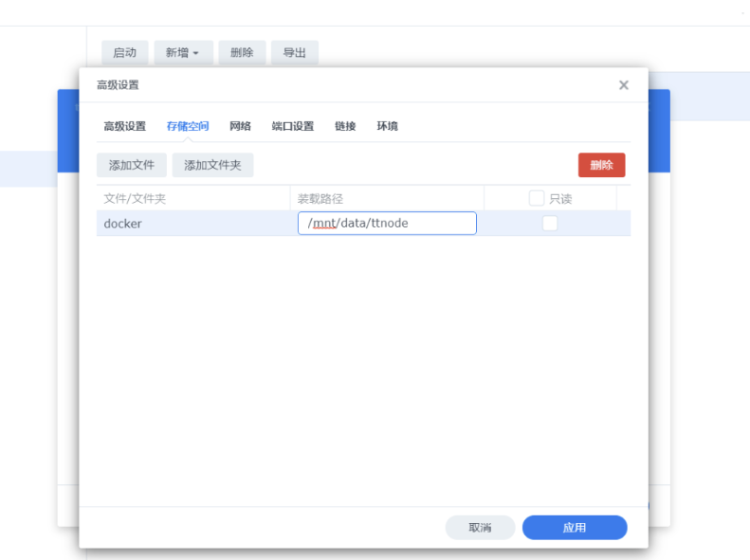Viewport: 750px width, 560px height.
Task: Switch to the 高级设置 tab
Action: [x=124, y=126]
